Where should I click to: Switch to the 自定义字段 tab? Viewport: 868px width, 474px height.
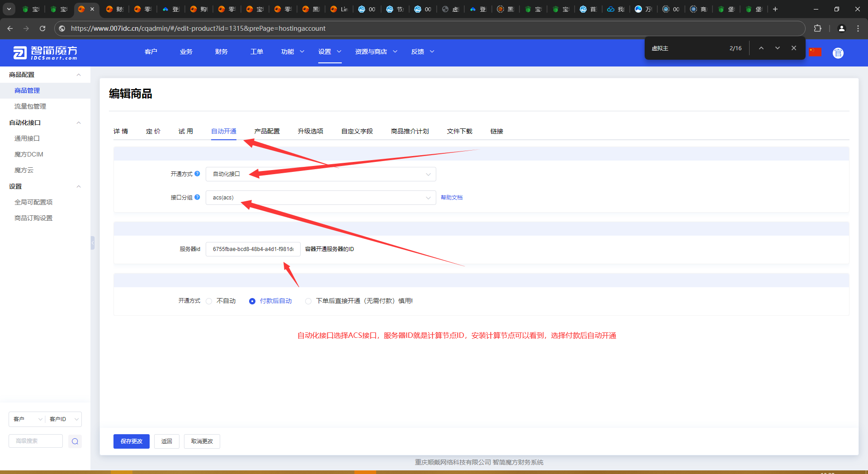click(357, 131)
